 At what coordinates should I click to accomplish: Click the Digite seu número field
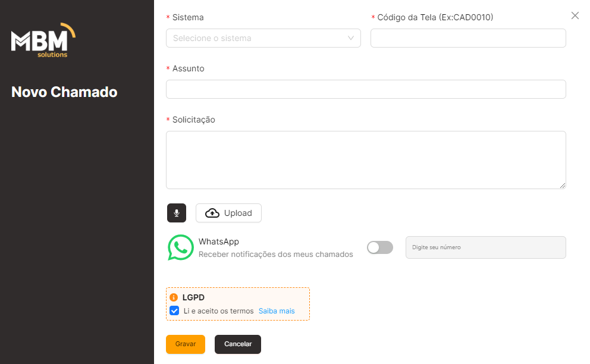486,247
